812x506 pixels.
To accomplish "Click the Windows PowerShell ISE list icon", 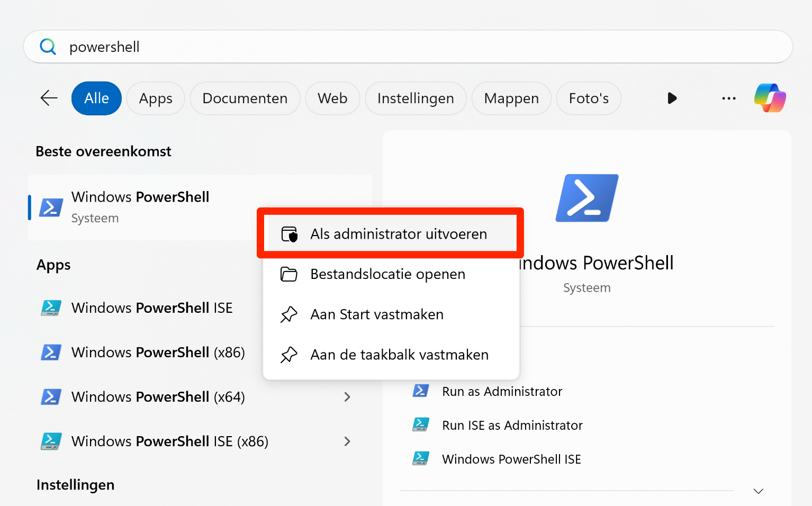I will pos(51,308).
